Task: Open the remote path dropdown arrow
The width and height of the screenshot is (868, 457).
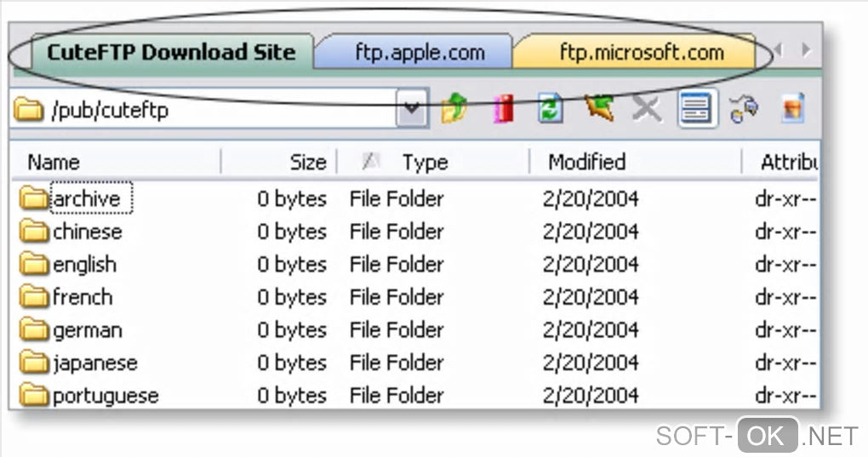Action: point(412,109)
